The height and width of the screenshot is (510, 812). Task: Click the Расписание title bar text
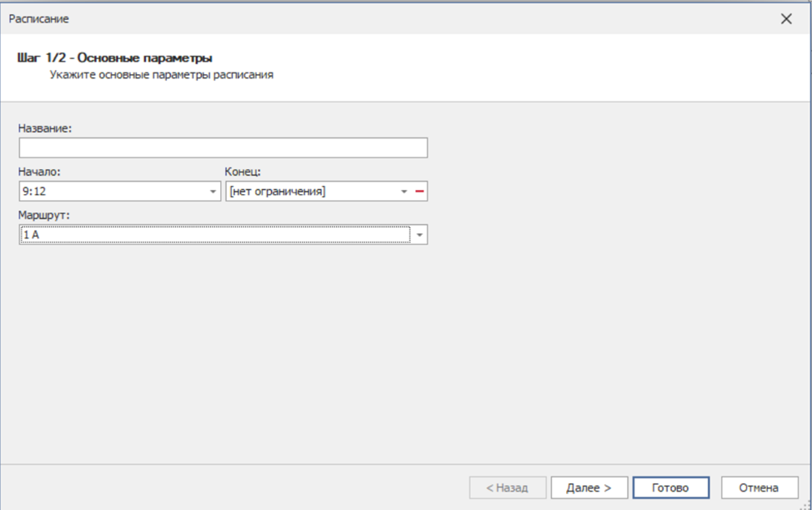[38, 18]
